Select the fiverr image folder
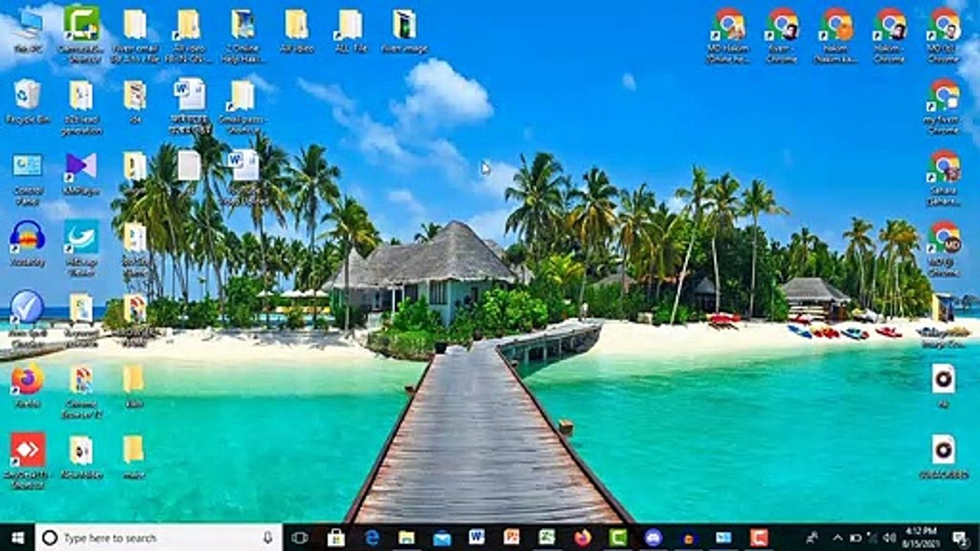This screenshot has width=980, height=551. pyautogui.click(x=403, y=31)
